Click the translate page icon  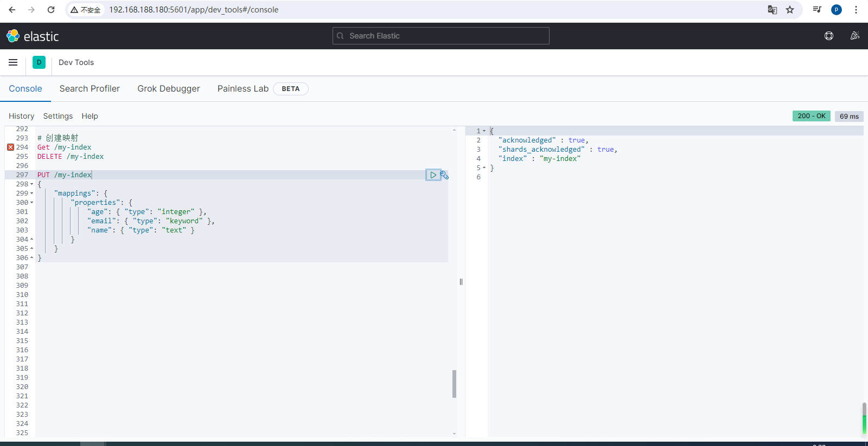click(773, 10)
